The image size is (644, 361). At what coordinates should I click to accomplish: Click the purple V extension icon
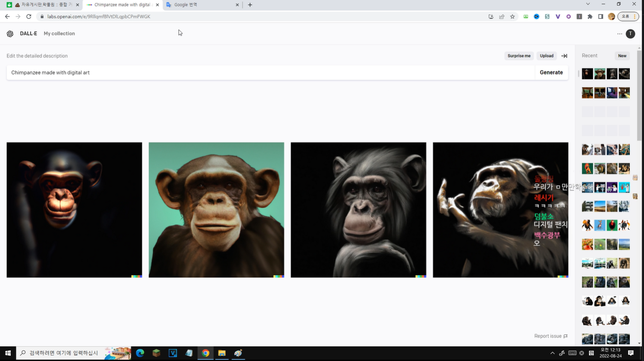pyautogui.click(x=558, y=17)
